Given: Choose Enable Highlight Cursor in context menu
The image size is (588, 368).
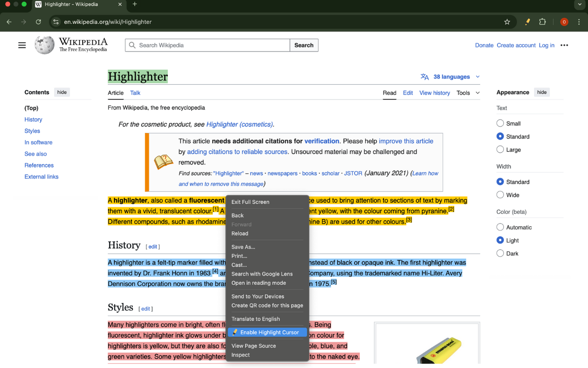Looking at the screenshot, I should pyautogui.click(x=269, y=332).
